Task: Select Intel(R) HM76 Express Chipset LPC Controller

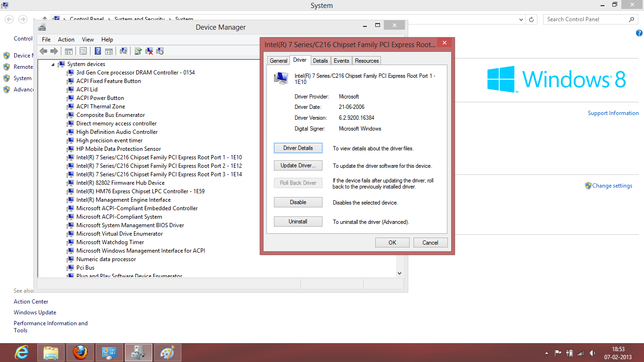Action: click(x=140, y=191)
